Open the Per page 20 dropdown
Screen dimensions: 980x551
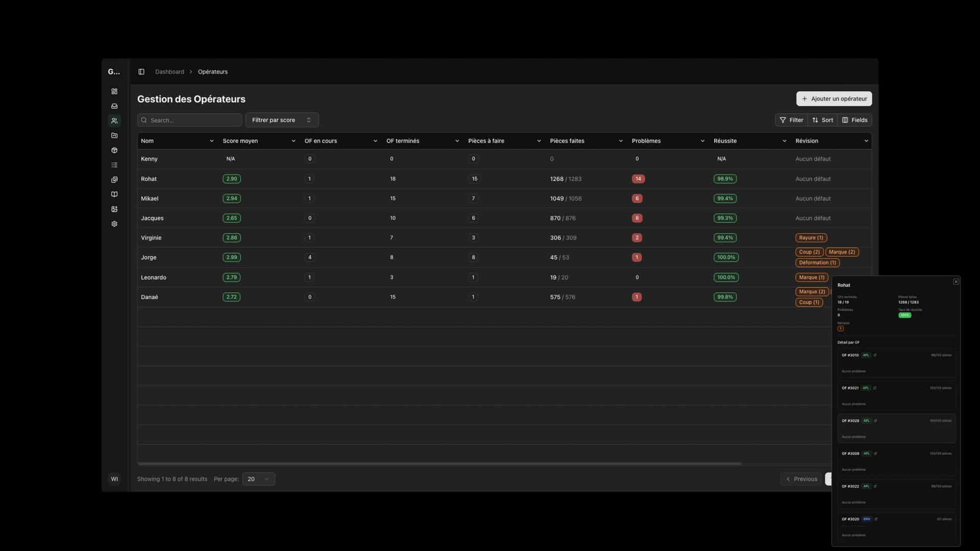(x=258, y=479)
